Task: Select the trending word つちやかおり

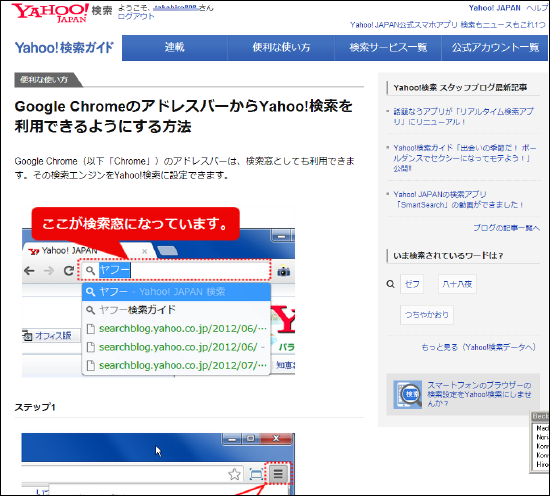Action: [427, 315]
